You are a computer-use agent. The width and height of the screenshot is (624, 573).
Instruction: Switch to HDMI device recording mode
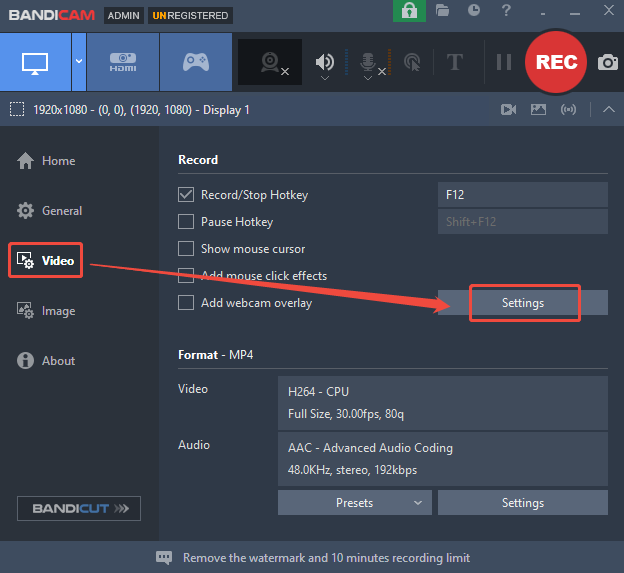pyautogui.click(x=123, y=62)
